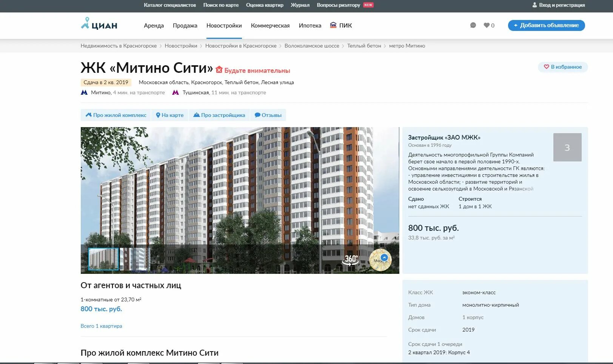Open Ипотека section
Image resolution: width=613 pixels, height=364 pixels.
[x=310, y=26]
